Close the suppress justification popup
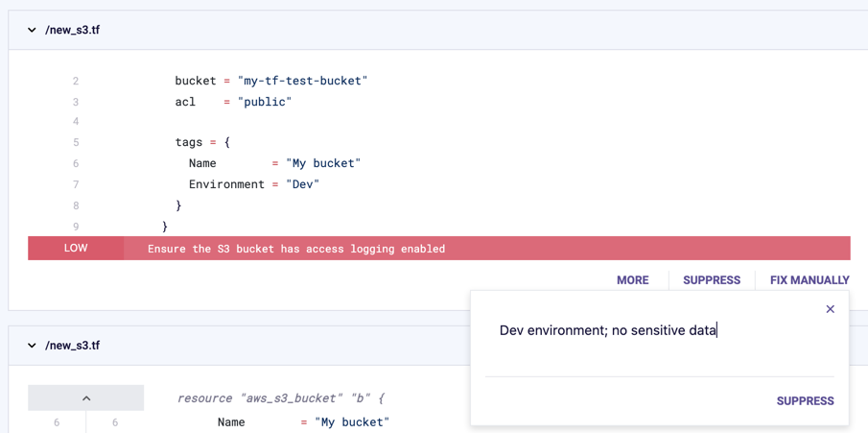868x433 pixels. tap(830, 309)
